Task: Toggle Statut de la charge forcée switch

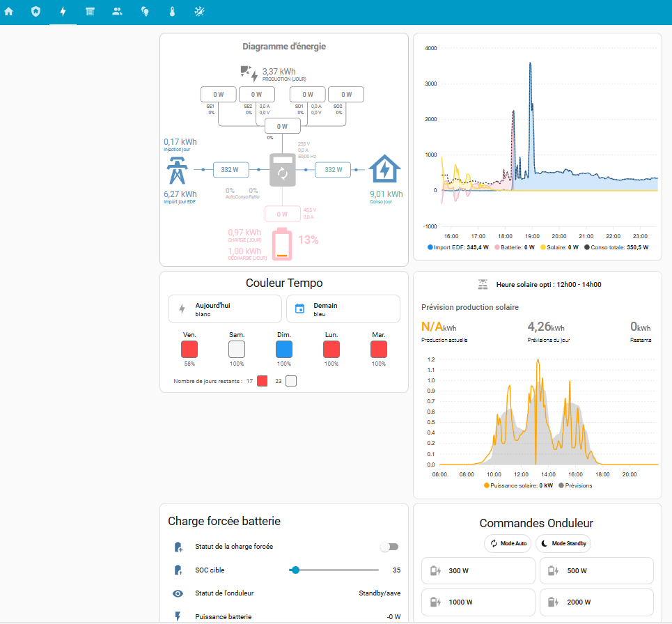Action: [x=389, y=547]
